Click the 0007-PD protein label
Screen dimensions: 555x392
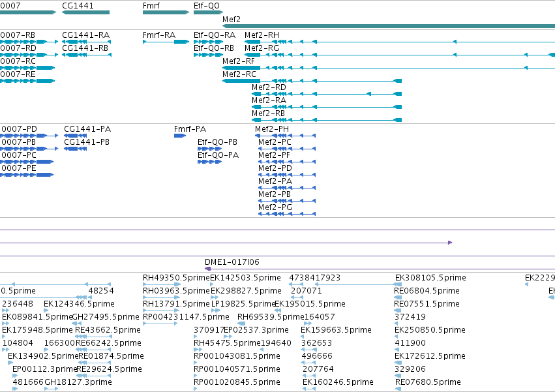[x=19, y=129]
